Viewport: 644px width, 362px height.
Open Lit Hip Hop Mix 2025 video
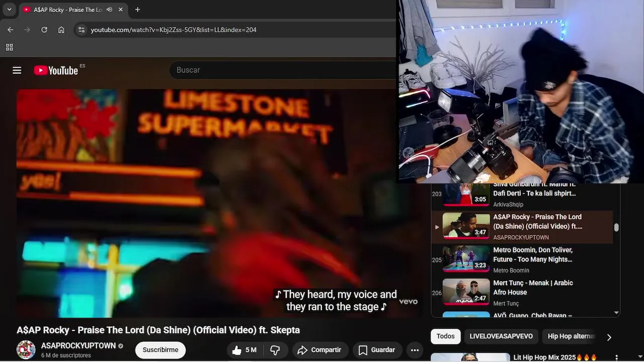pos(554,357)
